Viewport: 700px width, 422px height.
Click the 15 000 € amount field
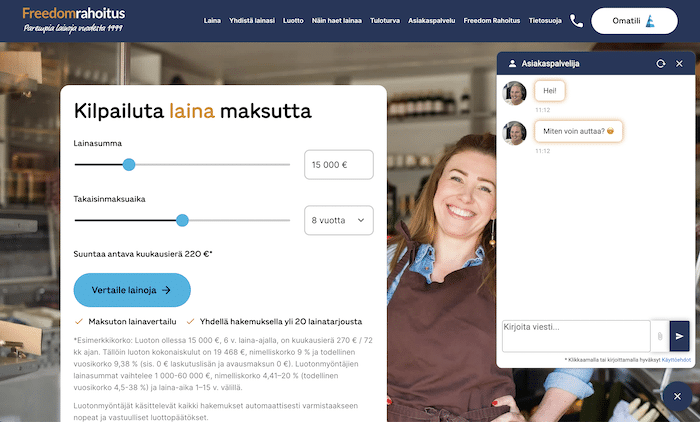339,165
